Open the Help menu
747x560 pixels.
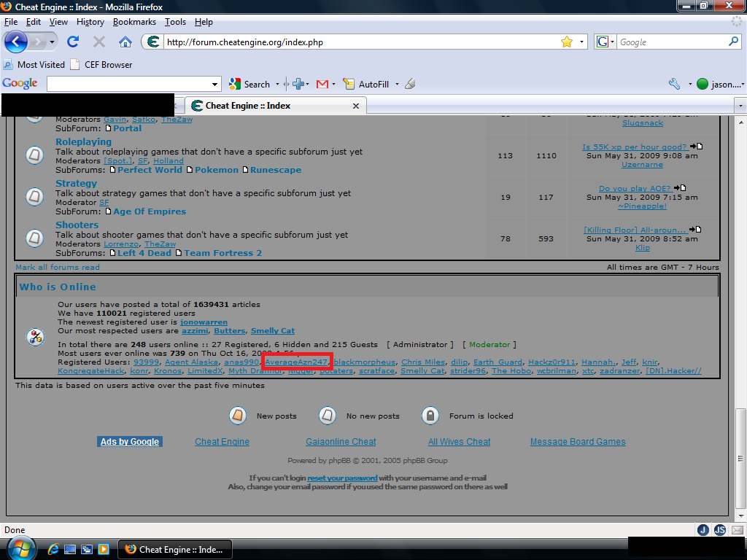204,22
